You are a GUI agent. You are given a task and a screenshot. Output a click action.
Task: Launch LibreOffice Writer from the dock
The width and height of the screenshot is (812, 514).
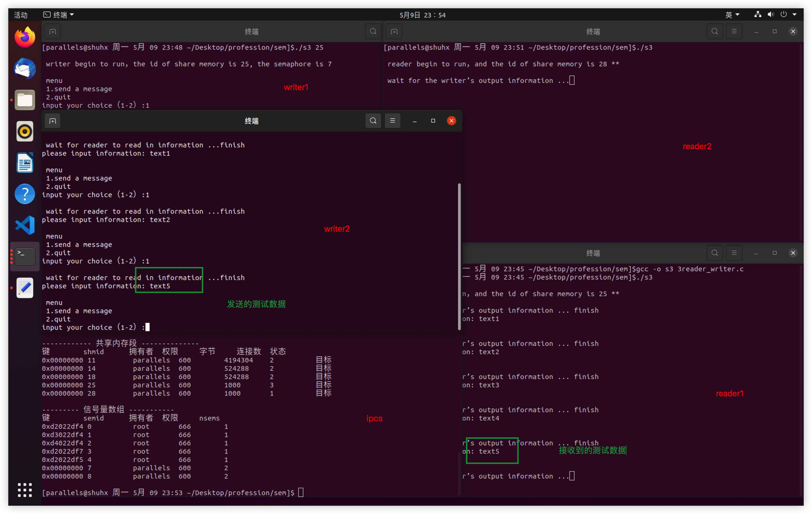tap(25, 163)
